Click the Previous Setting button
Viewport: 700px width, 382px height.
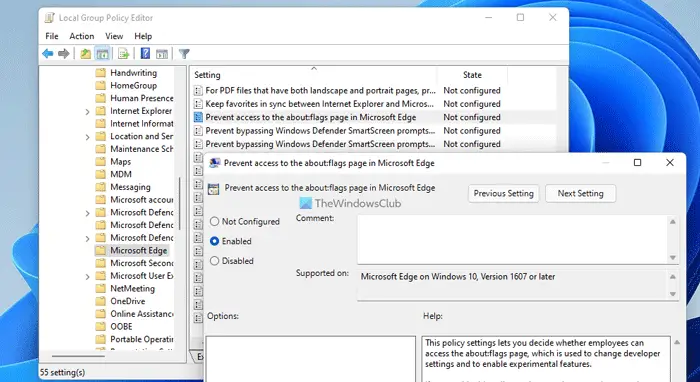(504, 193)
